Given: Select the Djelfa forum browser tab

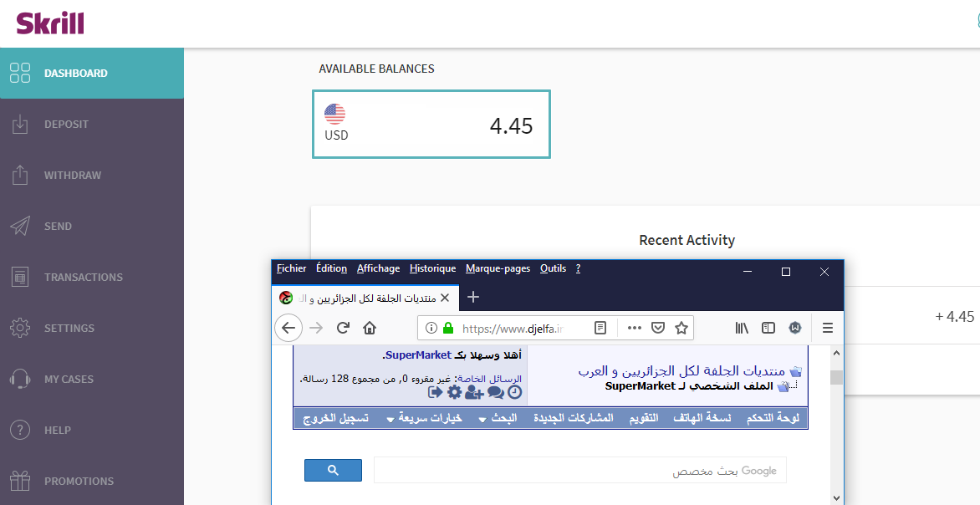Looking at the screenshot, I should point(365,298).
